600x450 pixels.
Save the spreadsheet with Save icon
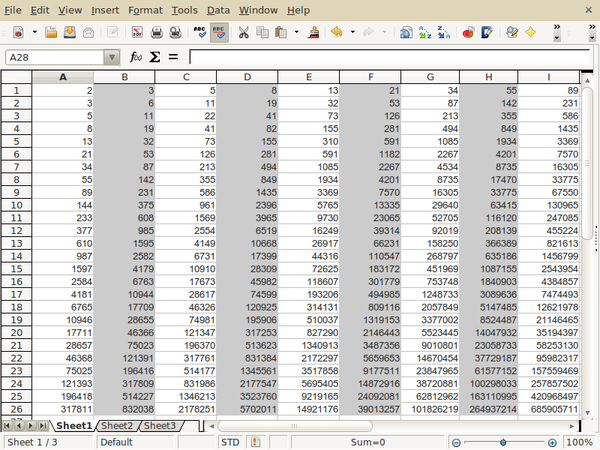pyautogui.click(x=70, y=33)
